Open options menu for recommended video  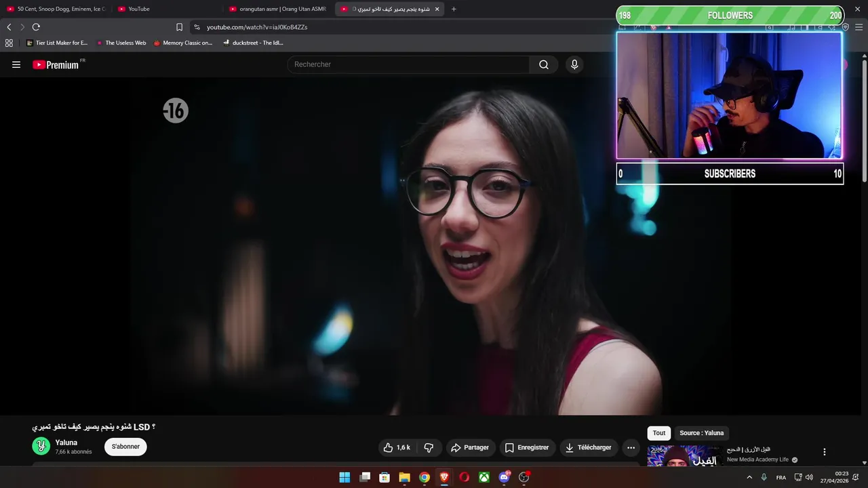825,452
